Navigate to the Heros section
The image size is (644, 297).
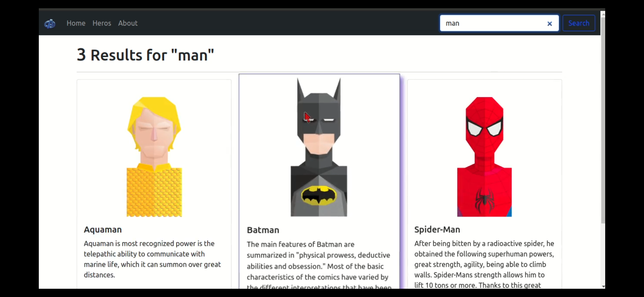(x=102, y=23)
